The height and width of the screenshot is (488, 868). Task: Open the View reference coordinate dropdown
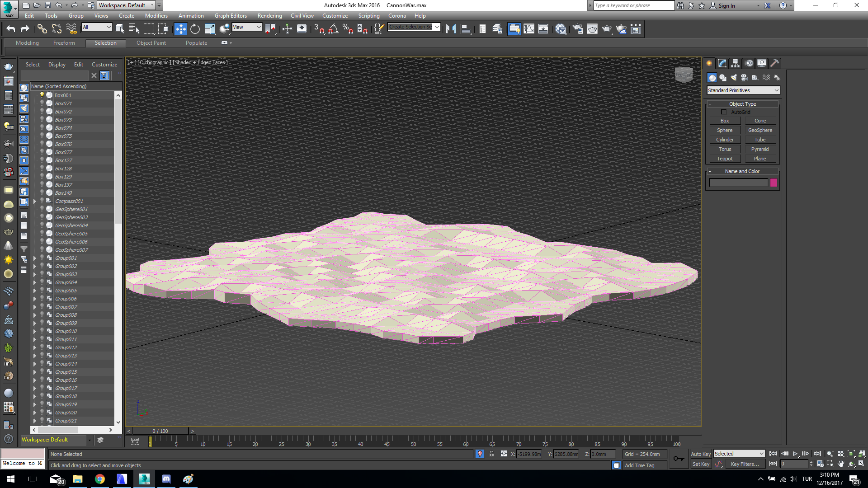[247, 27]
